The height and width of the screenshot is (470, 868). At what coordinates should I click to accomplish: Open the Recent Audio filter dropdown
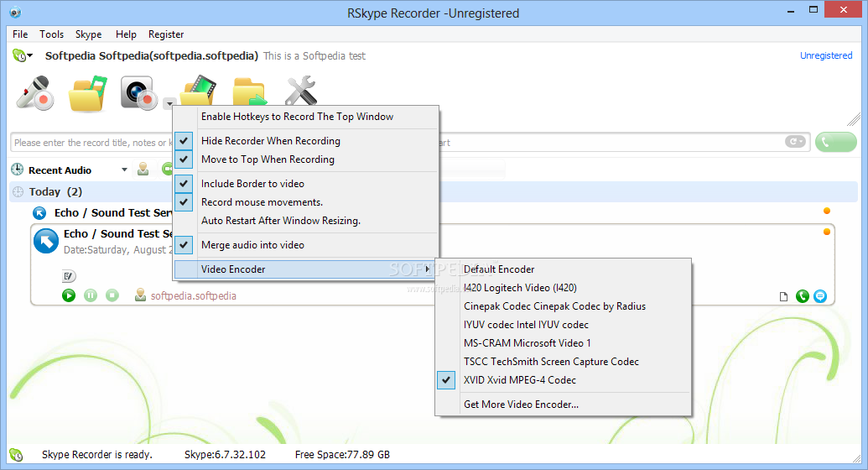[125, 170]
